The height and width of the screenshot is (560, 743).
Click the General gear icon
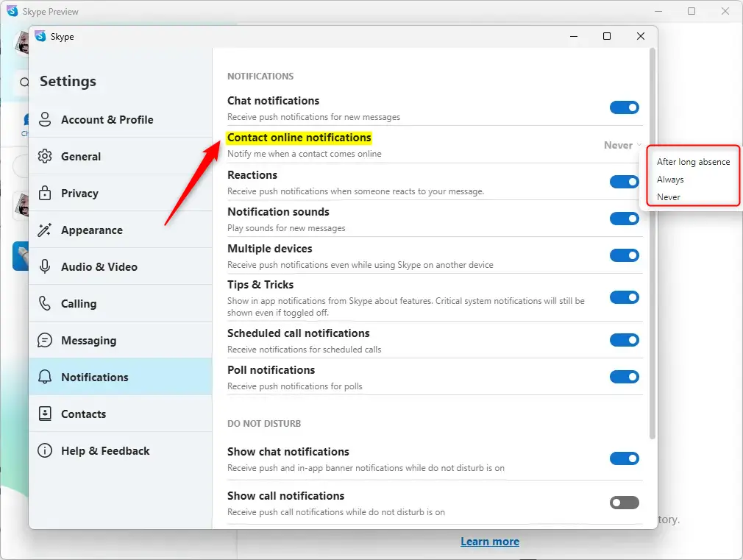coord(45,156)
